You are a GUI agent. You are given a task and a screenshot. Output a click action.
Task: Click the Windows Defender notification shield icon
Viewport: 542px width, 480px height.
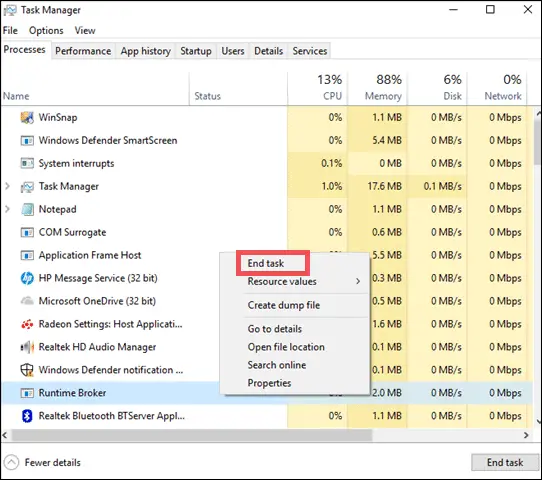coord(27,370)
